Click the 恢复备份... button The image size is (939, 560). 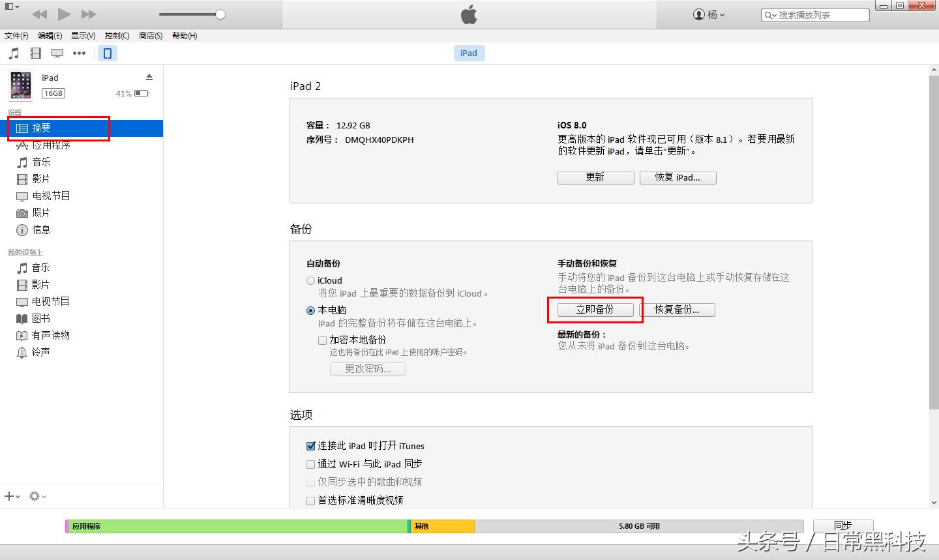click(x=677, y=310)
